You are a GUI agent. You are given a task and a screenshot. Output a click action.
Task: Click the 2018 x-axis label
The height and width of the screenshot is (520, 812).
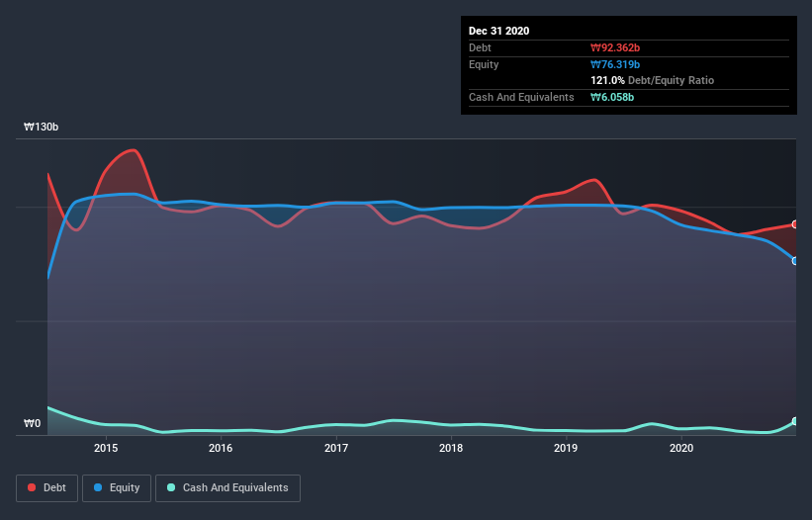pyautogui.click(x=451, y=448)
